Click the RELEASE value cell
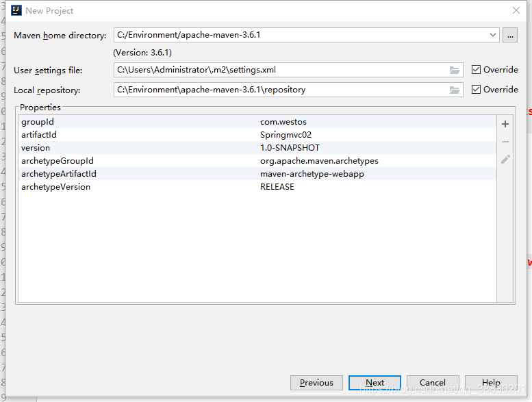Viewport: 532px width, 402px height. [277, 187]
